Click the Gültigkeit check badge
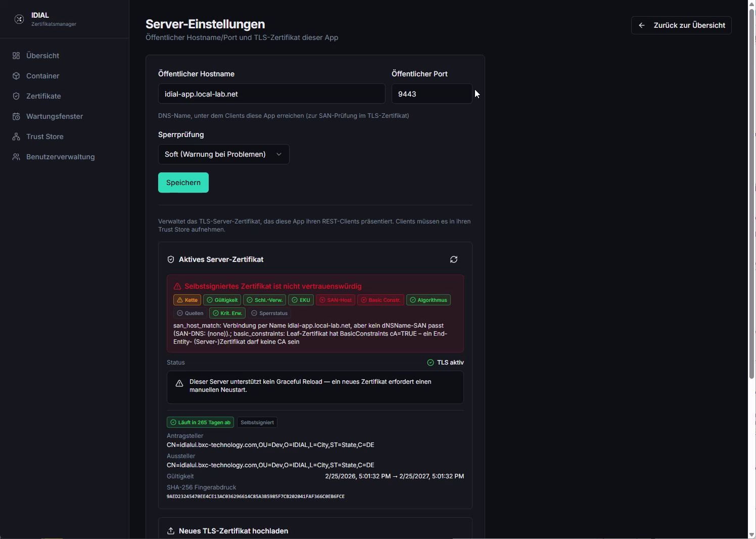This screenshot has height=539, width=756. [222, 300]
